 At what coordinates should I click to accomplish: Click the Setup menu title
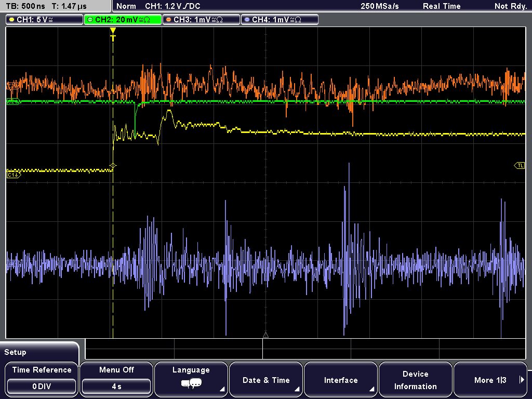click(15, 352)
